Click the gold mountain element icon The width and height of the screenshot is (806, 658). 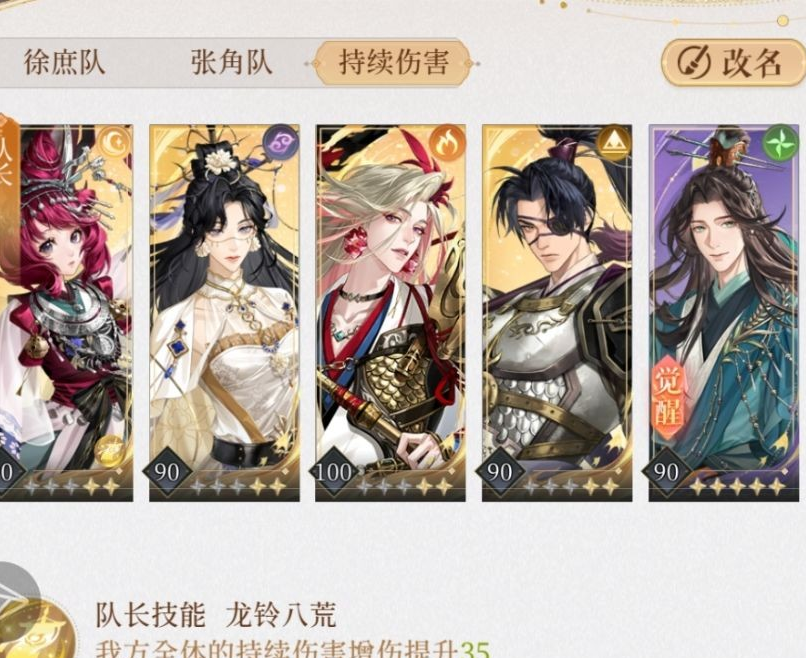pos(612,142)
